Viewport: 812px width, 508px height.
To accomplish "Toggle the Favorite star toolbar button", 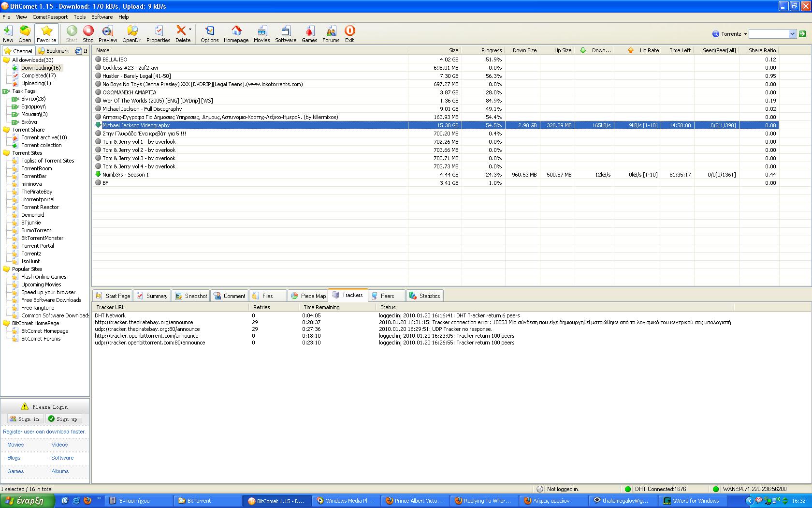I will [x=46, y=34].
